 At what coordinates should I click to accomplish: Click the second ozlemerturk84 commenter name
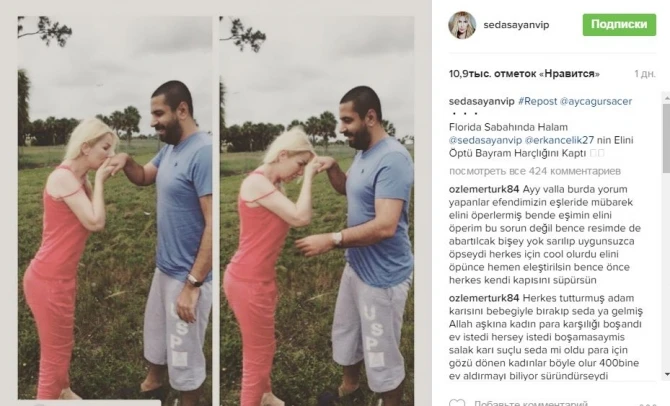[x=484, y=298]
